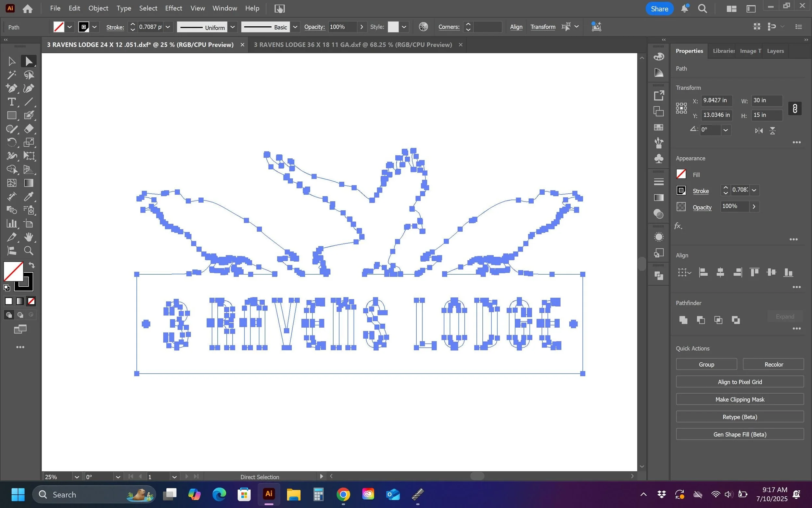The image size is (812, 508).
Task: Toggle constrain width and height proportions
Action: (794, 108)
